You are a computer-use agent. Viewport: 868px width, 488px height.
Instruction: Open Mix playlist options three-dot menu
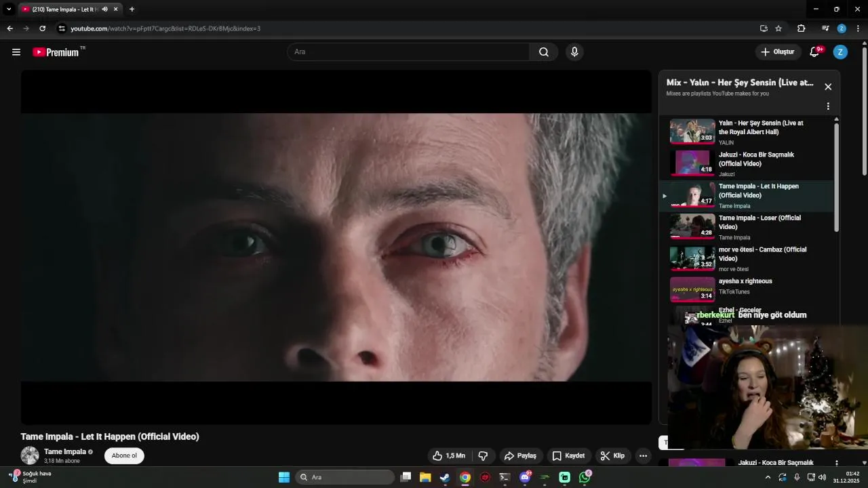[828, 106]
